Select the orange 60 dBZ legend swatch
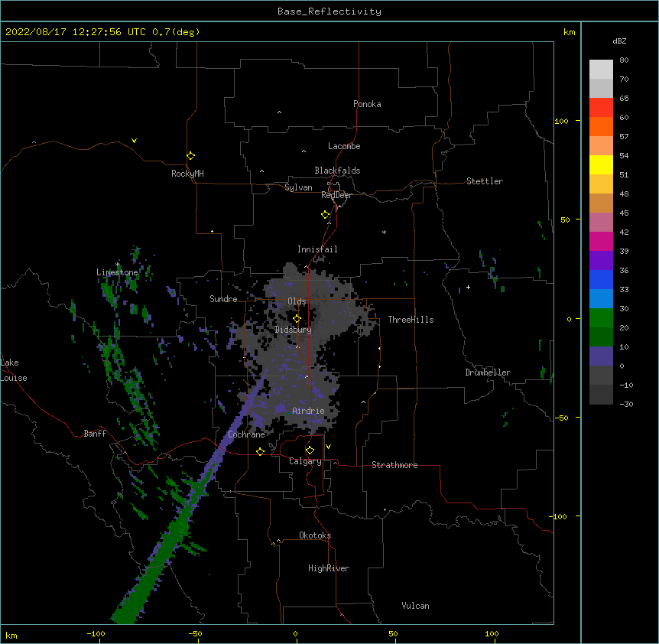This screenshot has width=659, height=644. pyautogui.click(x=601, y=126)
